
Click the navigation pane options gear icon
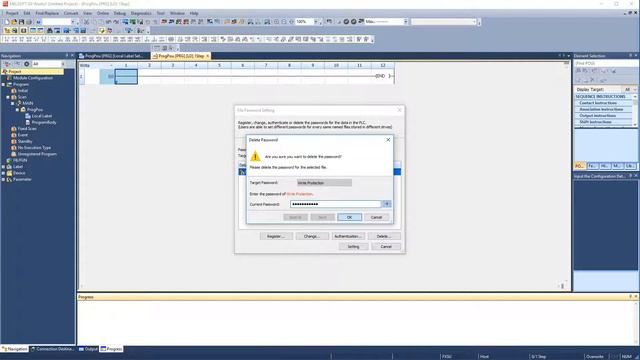pos(27,64)
